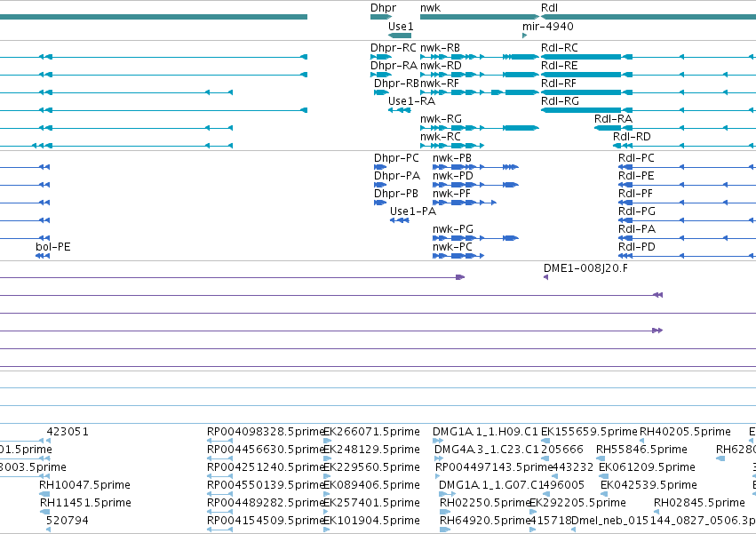Select EST RP004154509.5prime

click(x=219, y=530)
